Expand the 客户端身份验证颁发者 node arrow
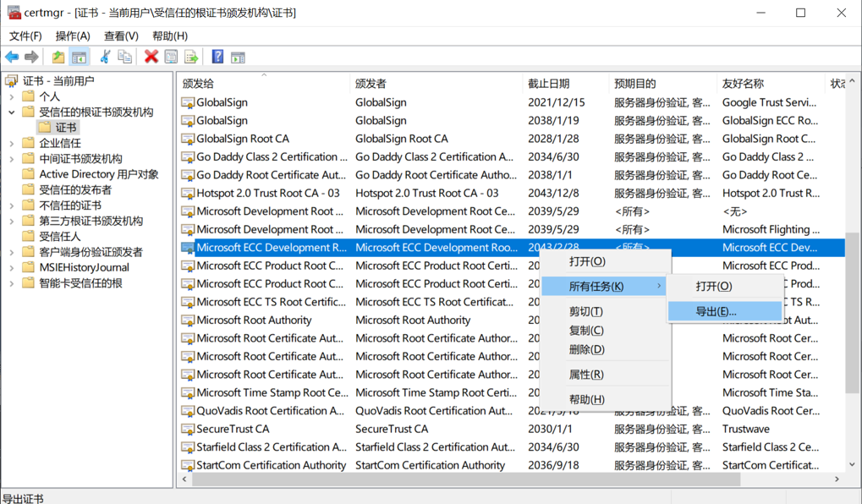Screen dimensions: 862x504 coord(12,252)
